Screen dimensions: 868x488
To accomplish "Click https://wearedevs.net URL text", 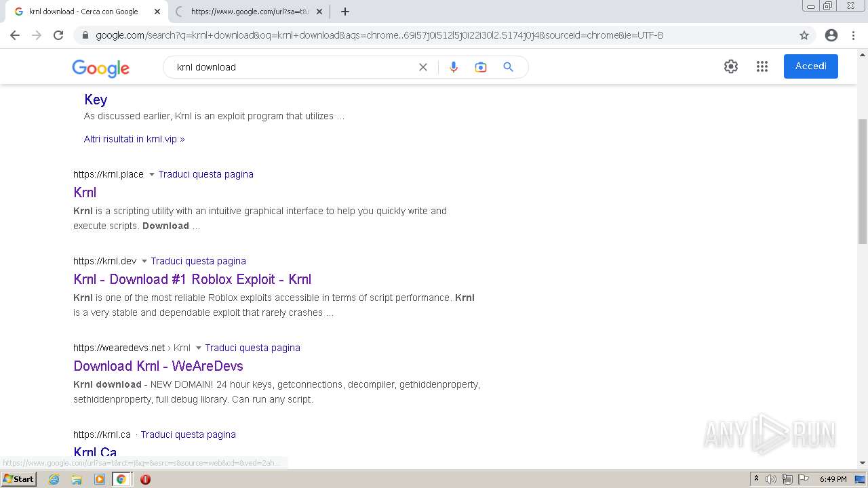I will tap(119, 348).
